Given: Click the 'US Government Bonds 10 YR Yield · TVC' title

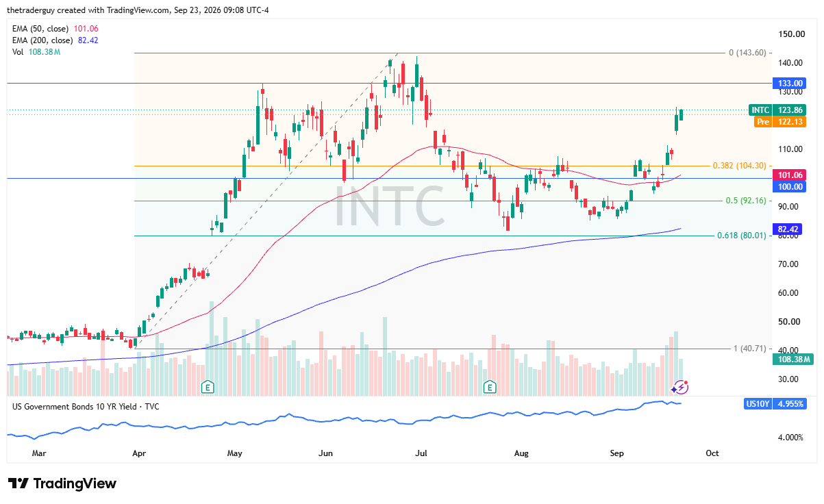Looking at the screenshot, I should pyautogui.click(x=86, y=406).
